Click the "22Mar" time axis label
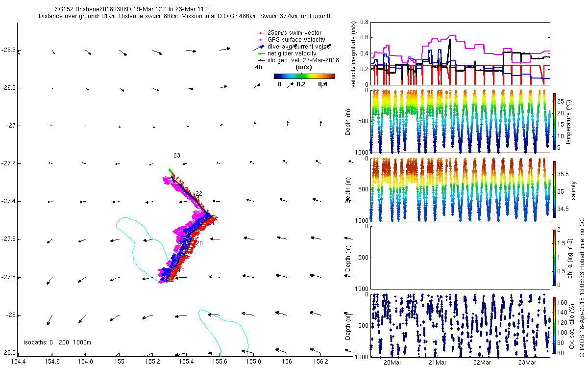The width and height of the screenshot is (588, 368). [483, 363]
